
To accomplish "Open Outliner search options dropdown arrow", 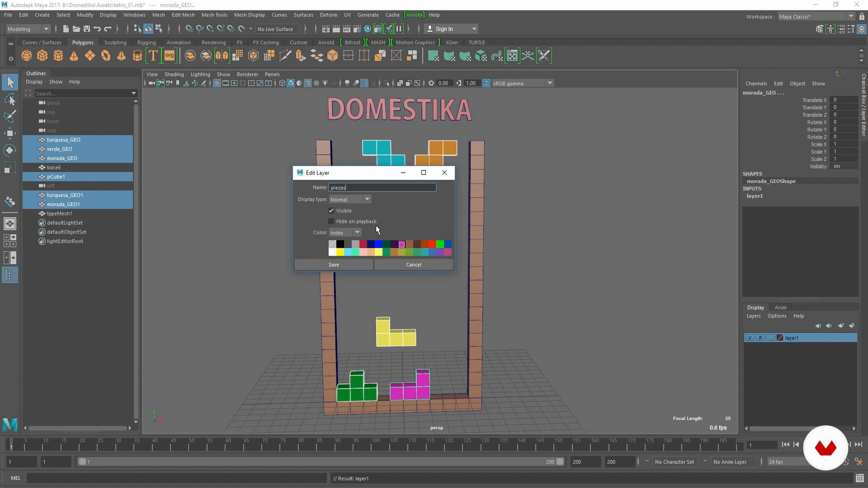I will (x=134, y=93).
